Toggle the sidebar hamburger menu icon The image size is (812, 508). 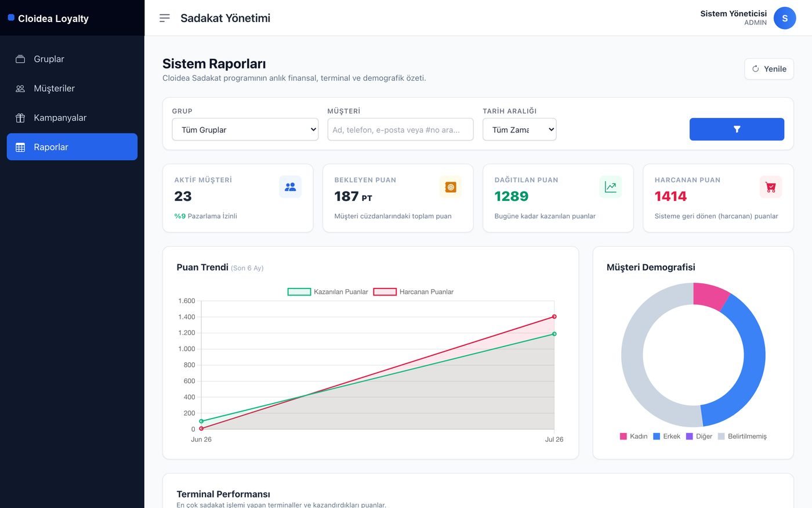click(165, 18)
